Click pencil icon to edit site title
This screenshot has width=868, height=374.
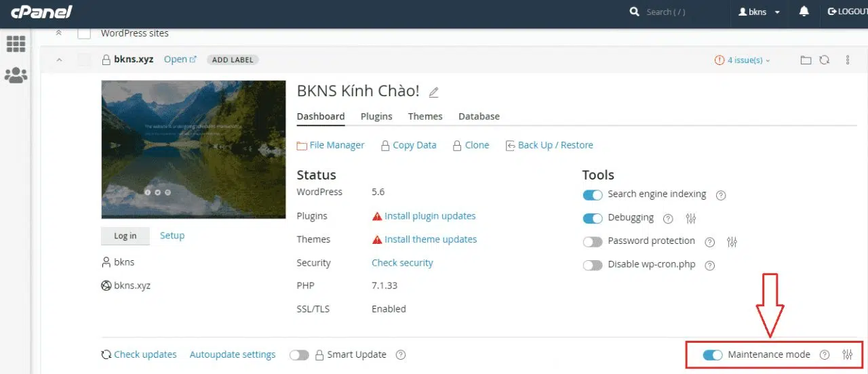tap(434, 92)
